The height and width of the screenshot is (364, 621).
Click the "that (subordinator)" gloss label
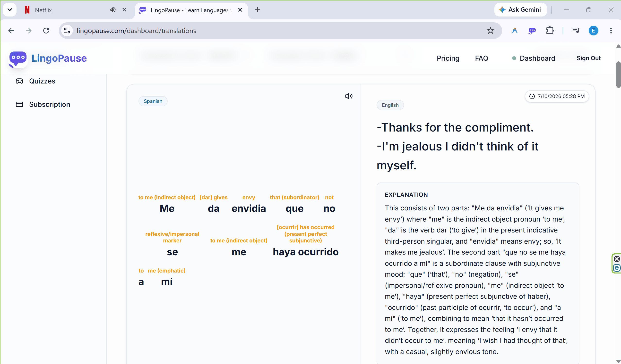pyautogui.click(x=294, y=197)
